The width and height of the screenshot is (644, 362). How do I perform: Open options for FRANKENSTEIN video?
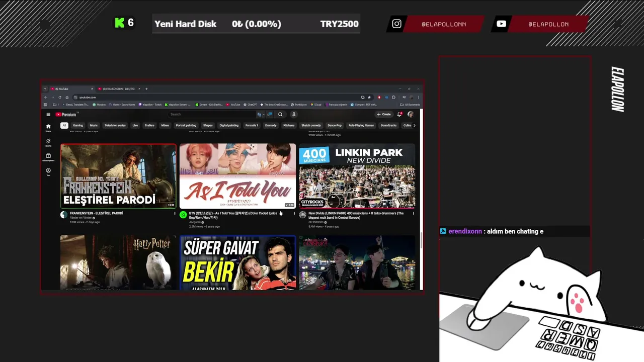pyautogui.click(x=175, y=214)
